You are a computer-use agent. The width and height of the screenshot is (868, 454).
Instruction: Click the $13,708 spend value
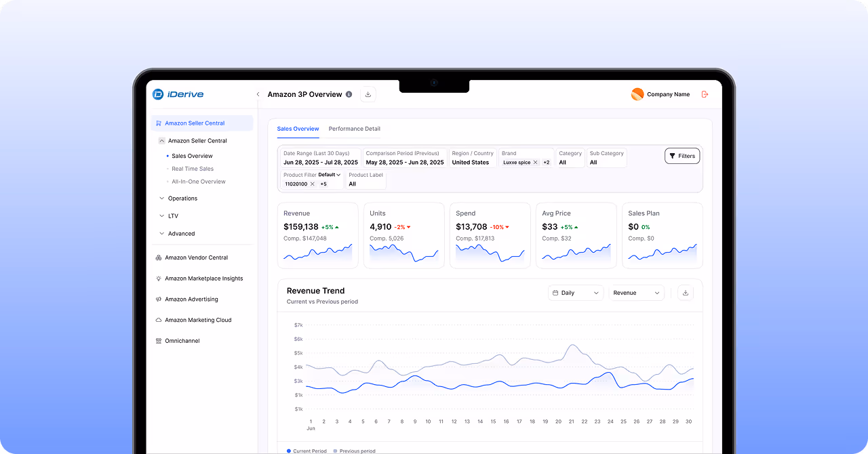click(471, 227)
